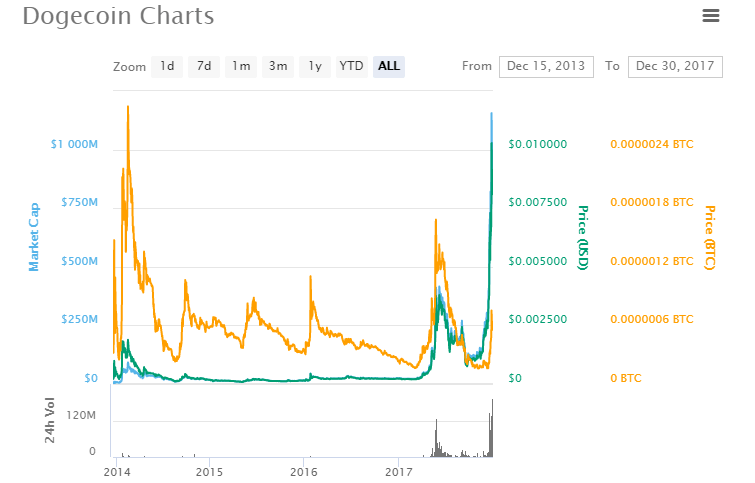
Task: Click the 2017 x-axis label
Action: [399, 472]
